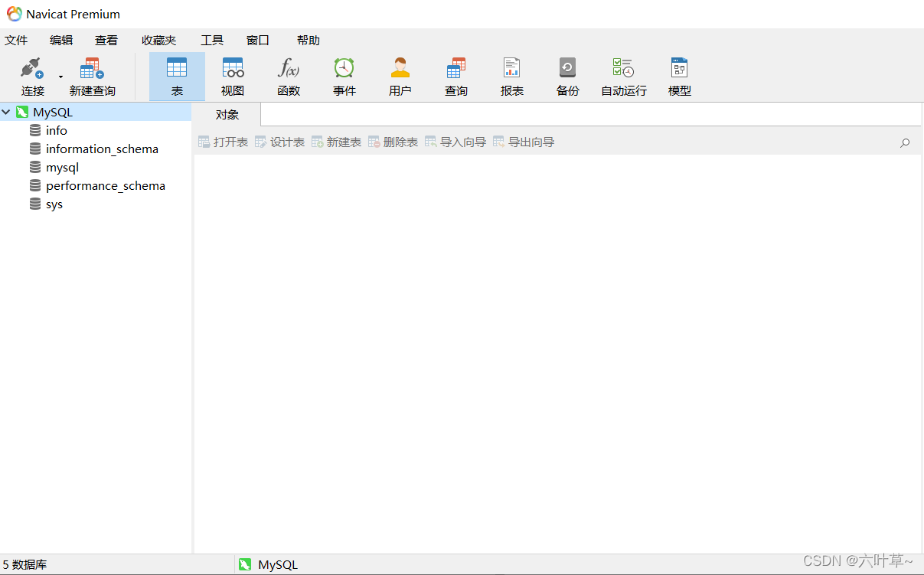Select the 表 tables toolbar icon
Screen dimensions: 924x575
[177, 76]
